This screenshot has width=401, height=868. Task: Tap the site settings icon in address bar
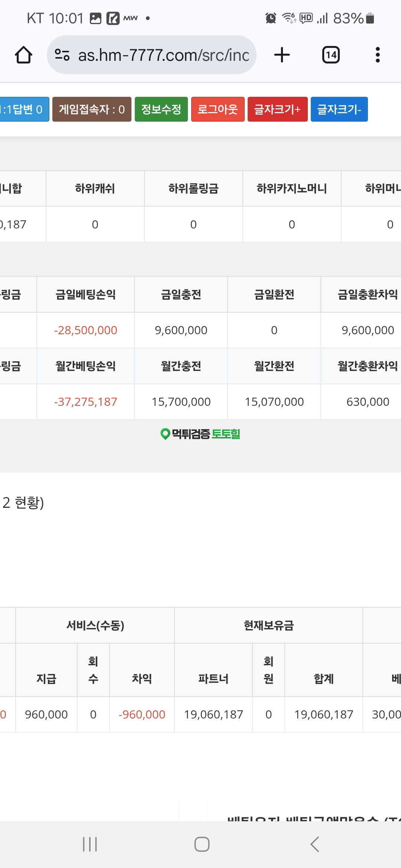pos(62,55)
